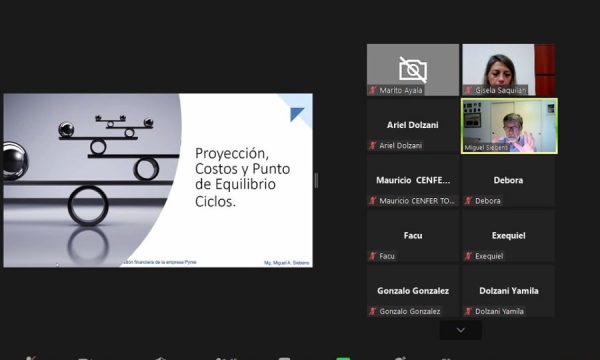Select the Mauricio CENFE... participant tile
Viewport: 600px width, 360px height.
(413, 182)
